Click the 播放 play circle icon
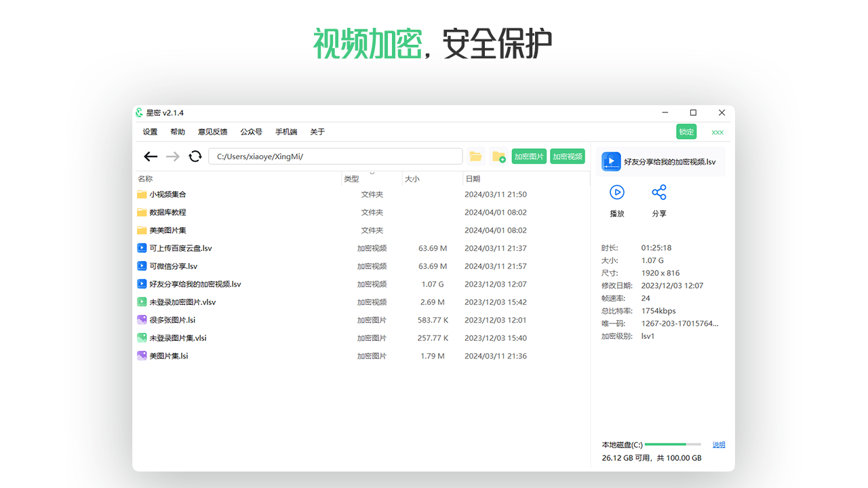 point(617,192)
